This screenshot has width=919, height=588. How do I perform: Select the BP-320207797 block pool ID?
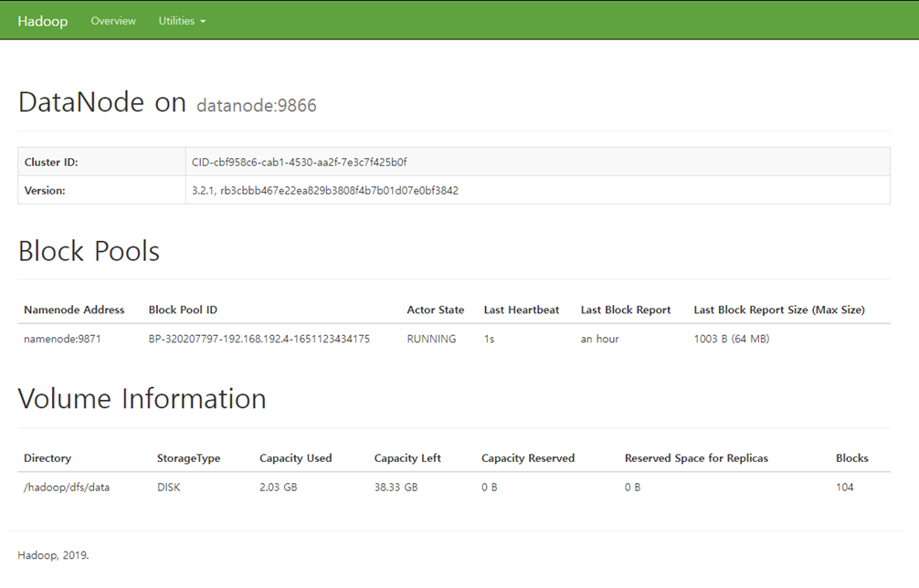[x=259, y=339]
